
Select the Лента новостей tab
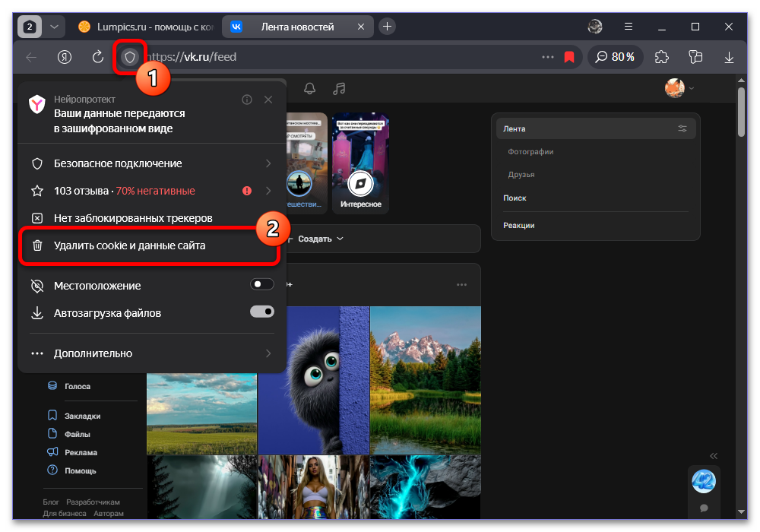[298, 27]
